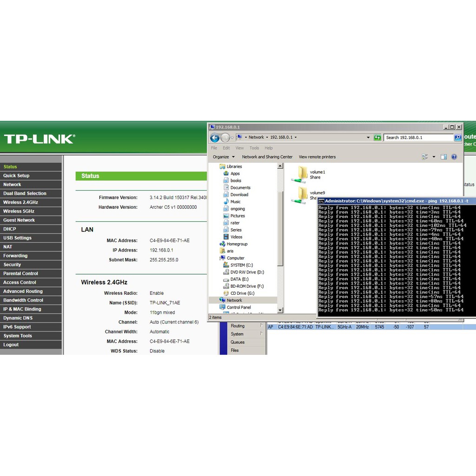Open recent pages dropdown beside forward button

232,138
